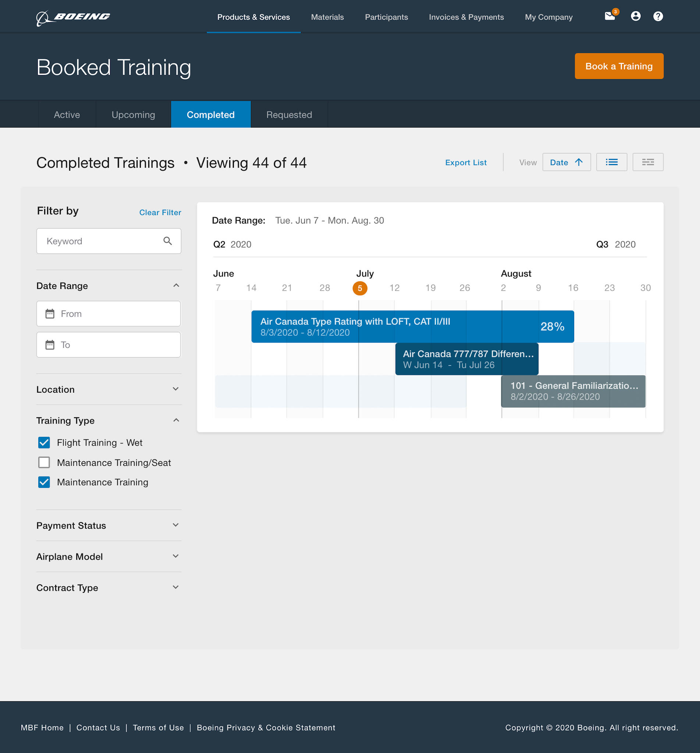This screenshot has width=700, height=753.
Task: Click the Export List link
Action: (x=466, y=163)
